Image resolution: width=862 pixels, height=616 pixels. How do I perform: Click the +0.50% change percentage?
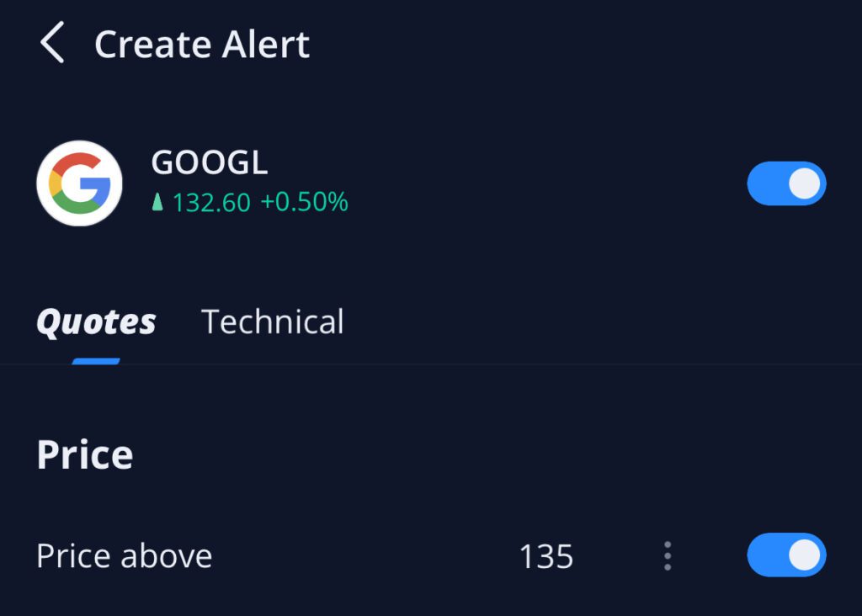[x=304, y=203]
